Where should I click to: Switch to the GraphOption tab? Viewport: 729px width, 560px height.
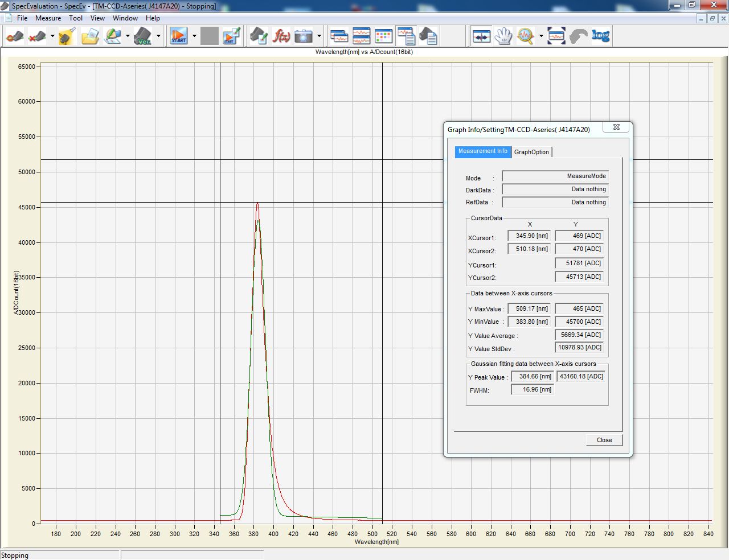531,152
